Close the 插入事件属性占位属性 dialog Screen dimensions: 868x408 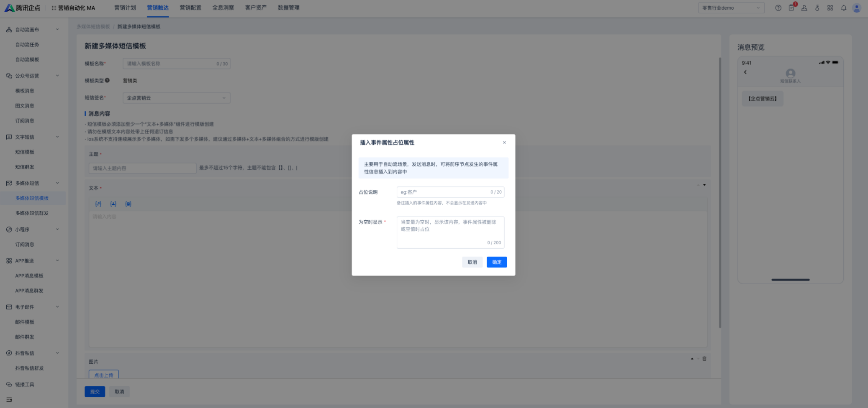pos(504,143)
